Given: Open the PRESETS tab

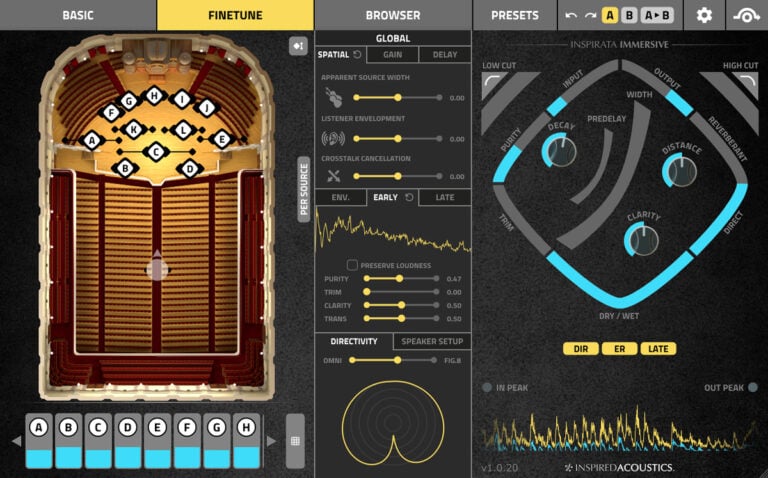Looking at the screenshot, I should click(x=515, y=15).
